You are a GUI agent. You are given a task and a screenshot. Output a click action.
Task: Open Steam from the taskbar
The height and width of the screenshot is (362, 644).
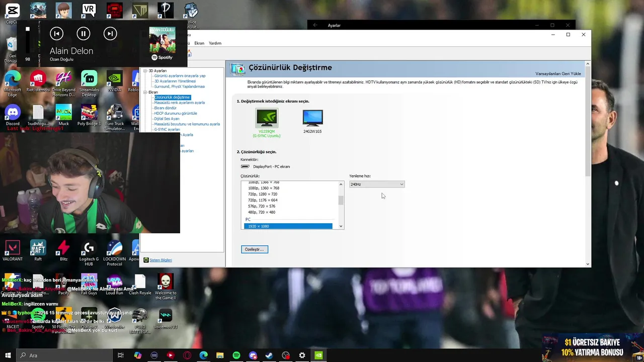point(269,355)
